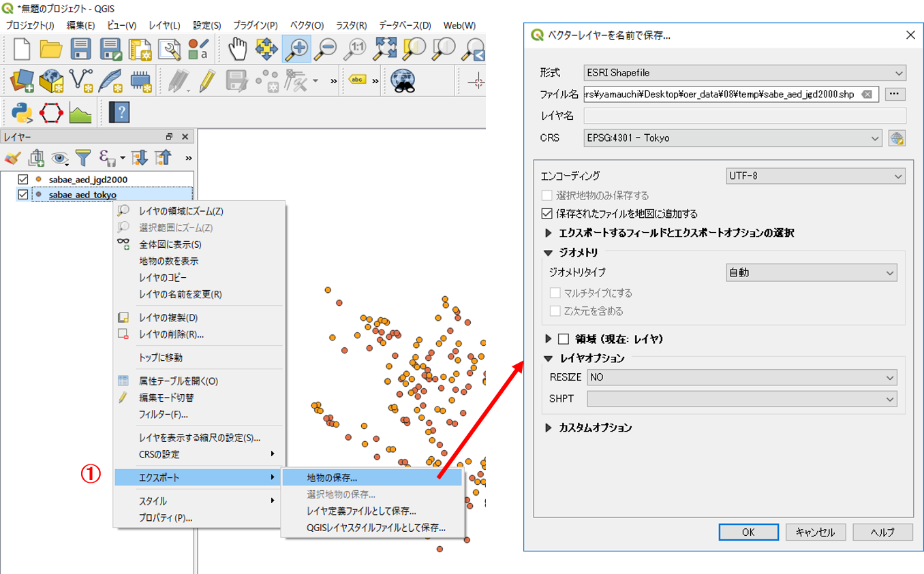The height and width of the screenshot is (574, 924).
Task: Open the RESIZE NO dropdown
Action: (x=742, y=377)
